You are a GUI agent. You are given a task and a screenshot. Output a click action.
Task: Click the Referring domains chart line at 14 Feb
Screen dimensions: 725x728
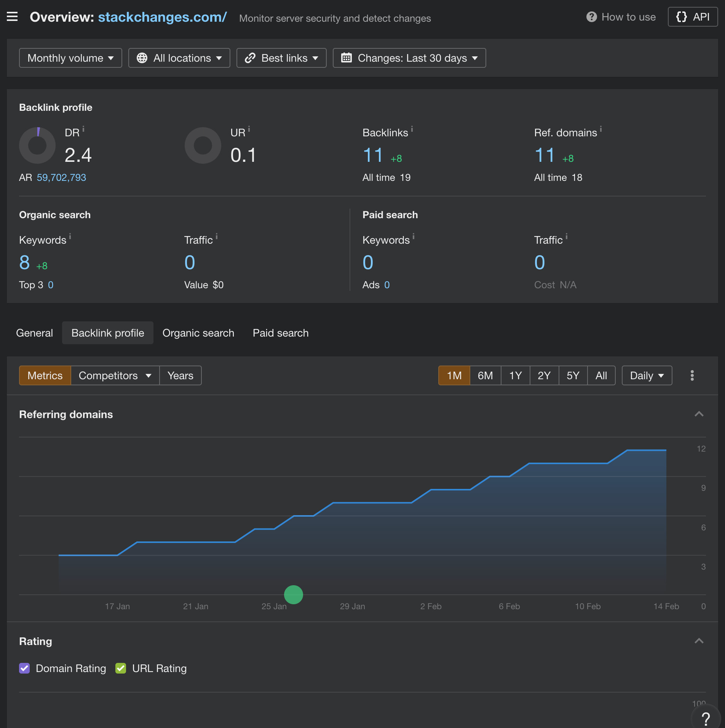[x=666, y=450]
